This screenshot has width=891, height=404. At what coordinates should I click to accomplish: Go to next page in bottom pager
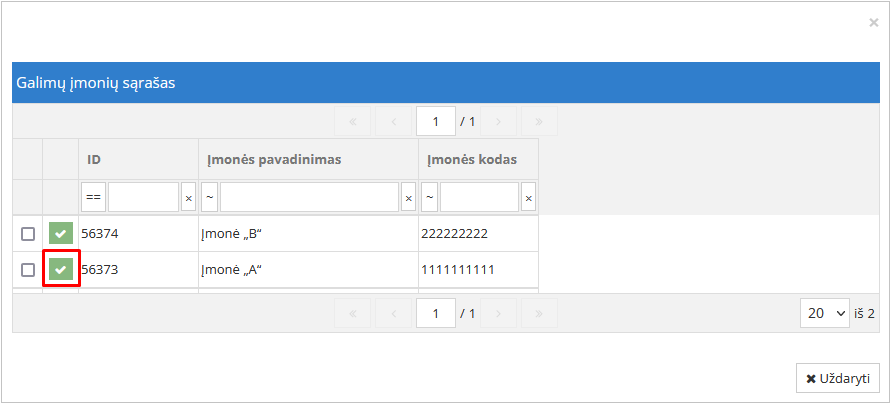[x=498, y=313]
